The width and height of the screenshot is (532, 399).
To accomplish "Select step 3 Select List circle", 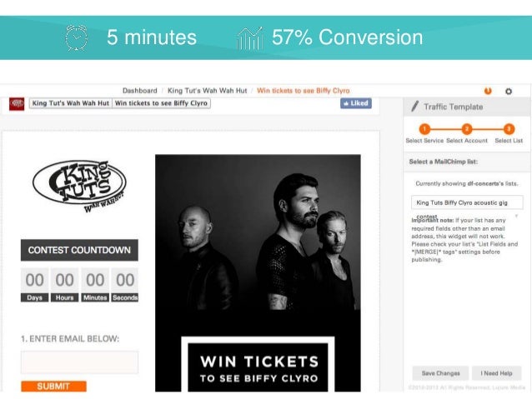I will point(509,129).
